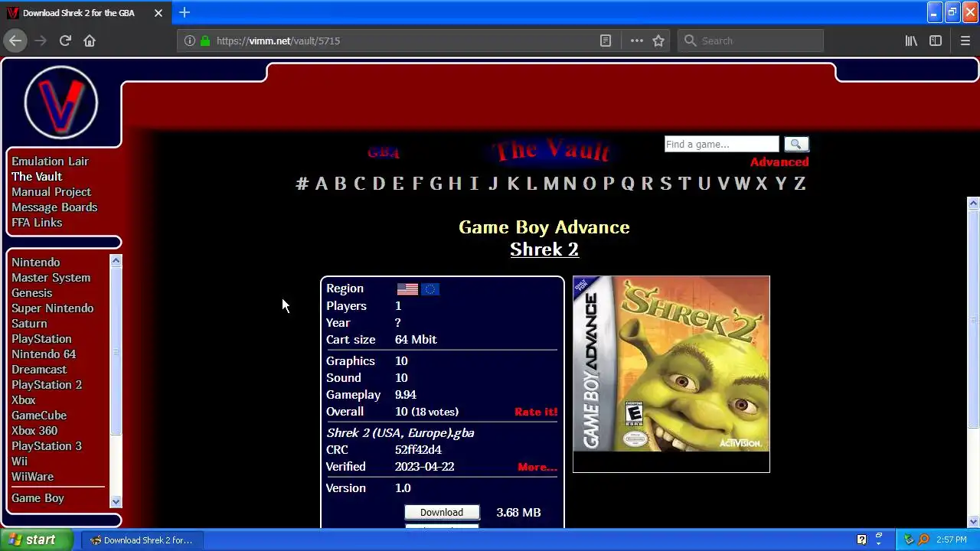Select Genesis in systems list
The image size is (980, 551).
pyautogui.click(x=32, y=293)
